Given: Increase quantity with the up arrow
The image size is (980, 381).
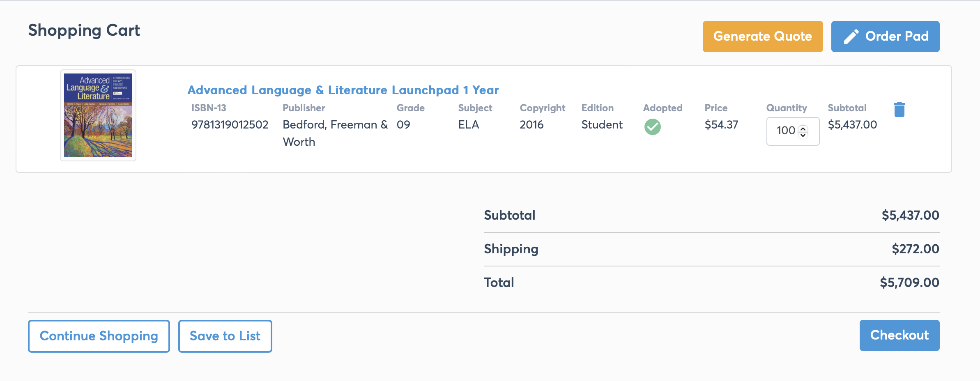Looking at the screenshot, I should pos(803,128).
